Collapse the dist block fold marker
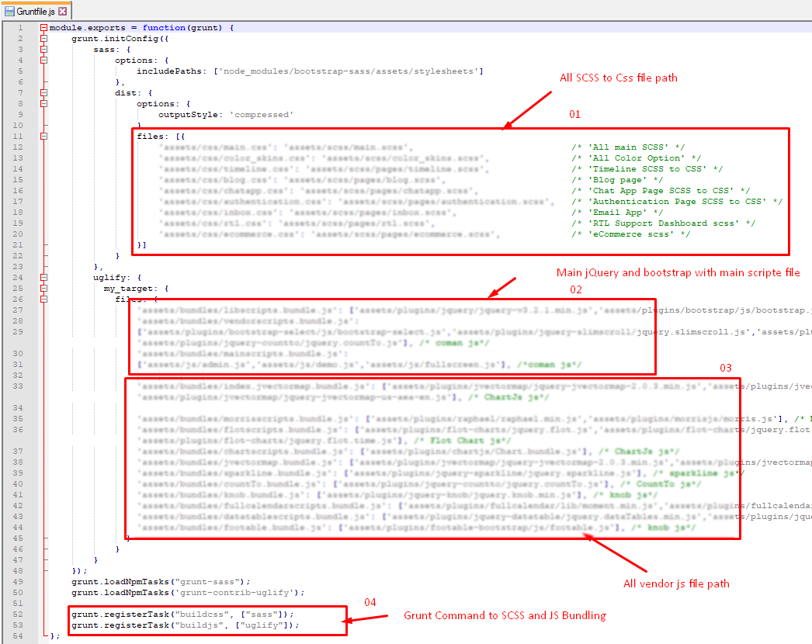 (44, 92)
